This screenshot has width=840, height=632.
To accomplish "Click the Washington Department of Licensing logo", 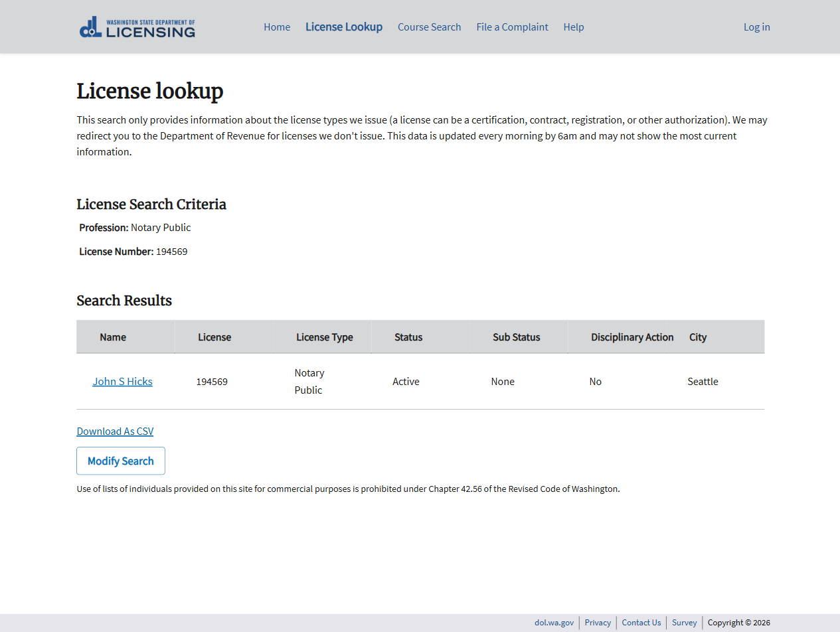I will [x=137, y=27].
